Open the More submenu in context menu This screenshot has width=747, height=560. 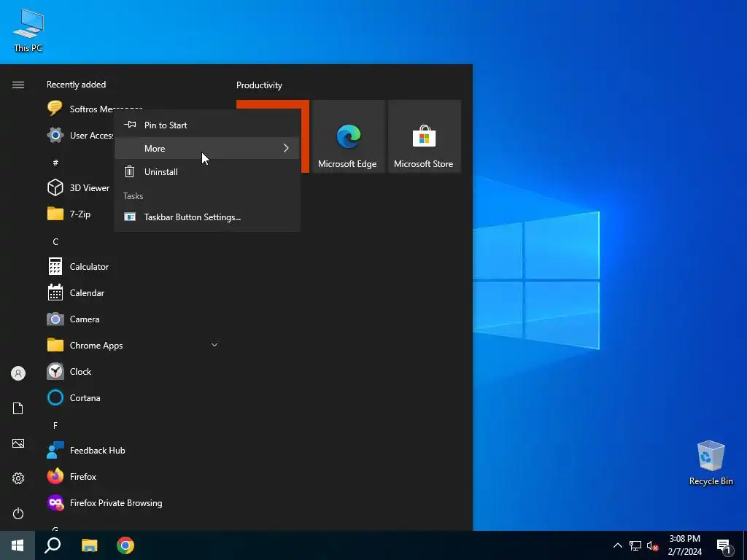coord(207,149)
